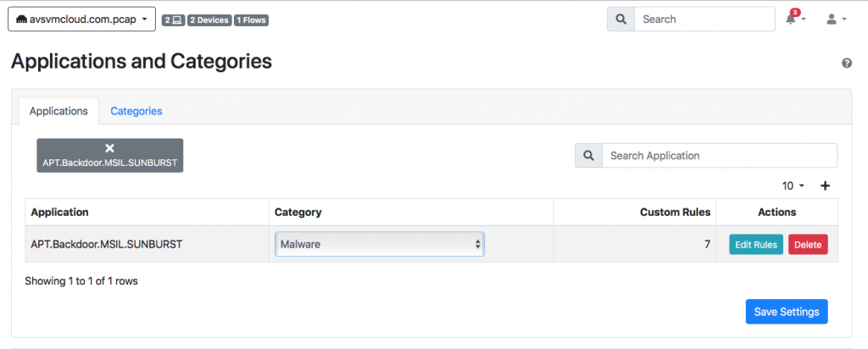
Task: Focus the top Search input field
Action: [704, 19]
